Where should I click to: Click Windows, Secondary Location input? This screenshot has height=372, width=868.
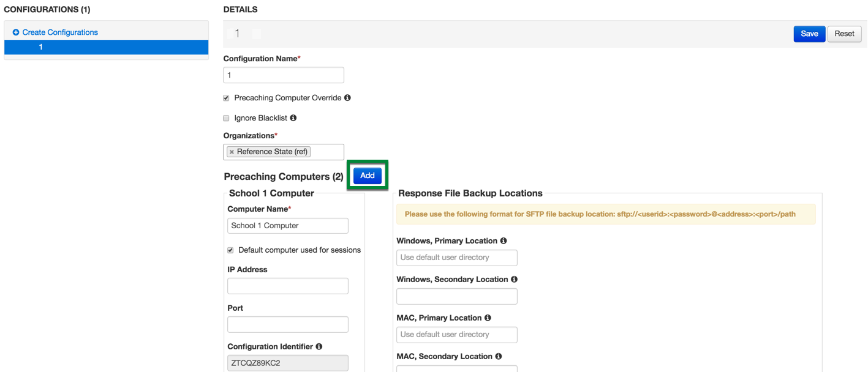tap(457, 296)
